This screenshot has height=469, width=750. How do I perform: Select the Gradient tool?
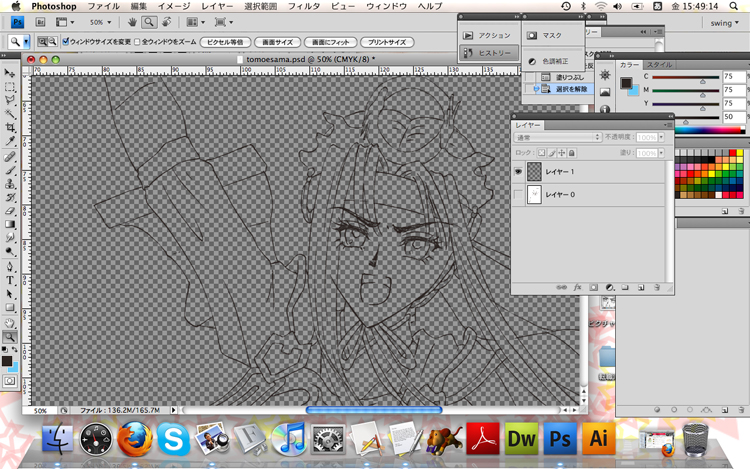(10, 224)
